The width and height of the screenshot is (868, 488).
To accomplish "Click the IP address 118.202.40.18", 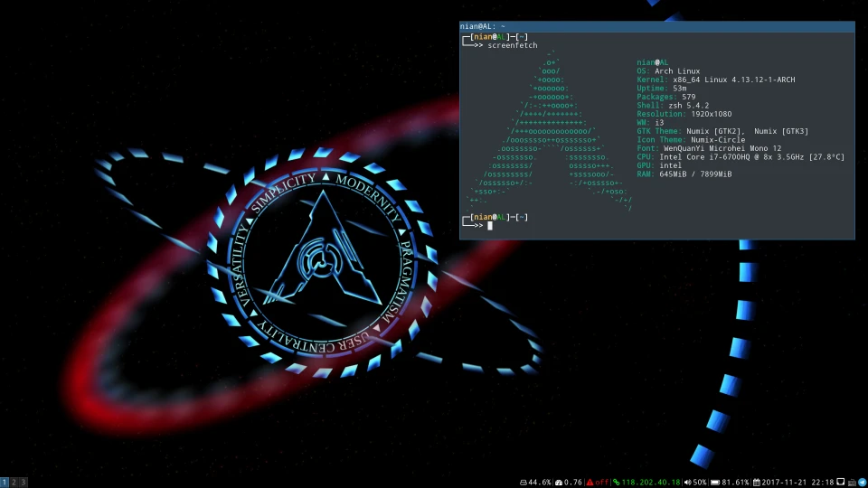I will pyautogui.click(x=650, y=483).
